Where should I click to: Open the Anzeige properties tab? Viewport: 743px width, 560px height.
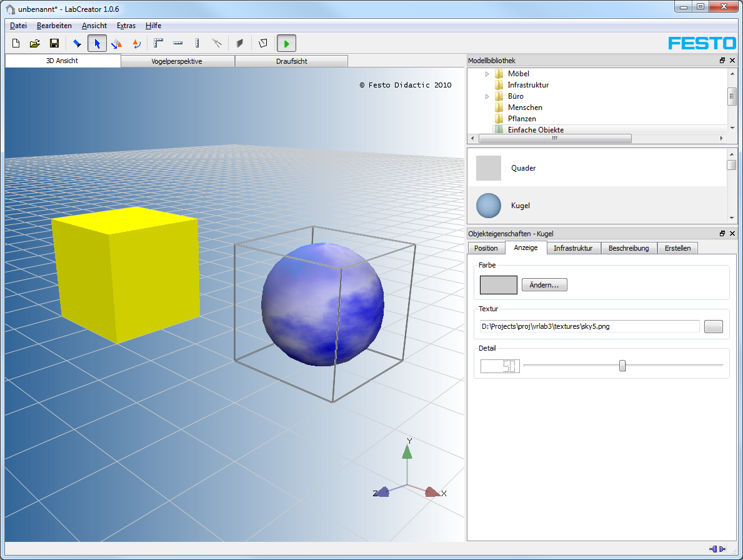coord(526,247)
